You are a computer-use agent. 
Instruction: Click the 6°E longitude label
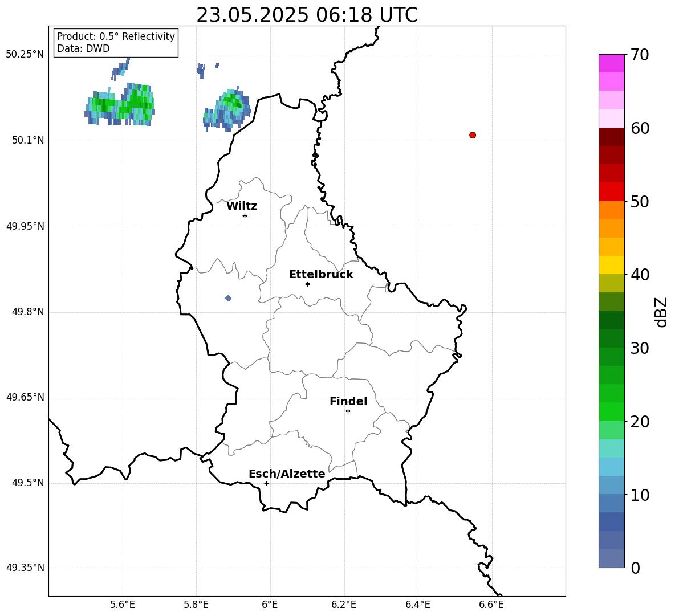tap(270, 605)
